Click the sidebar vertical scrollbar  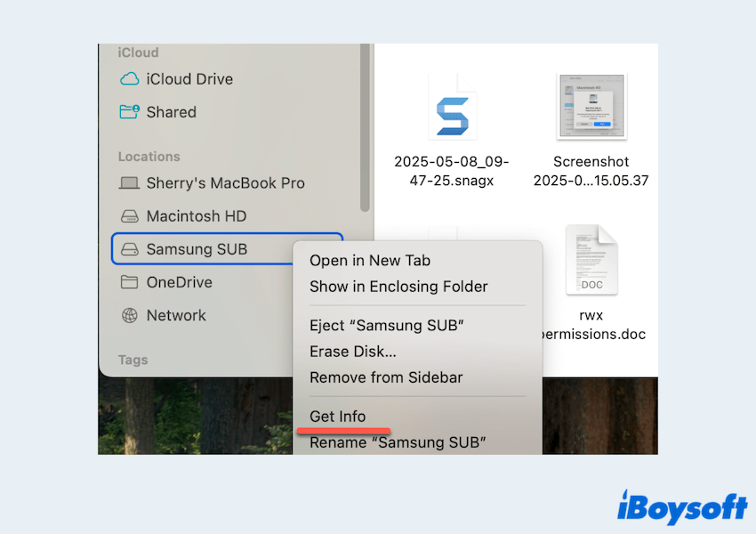tap(365, 125)
